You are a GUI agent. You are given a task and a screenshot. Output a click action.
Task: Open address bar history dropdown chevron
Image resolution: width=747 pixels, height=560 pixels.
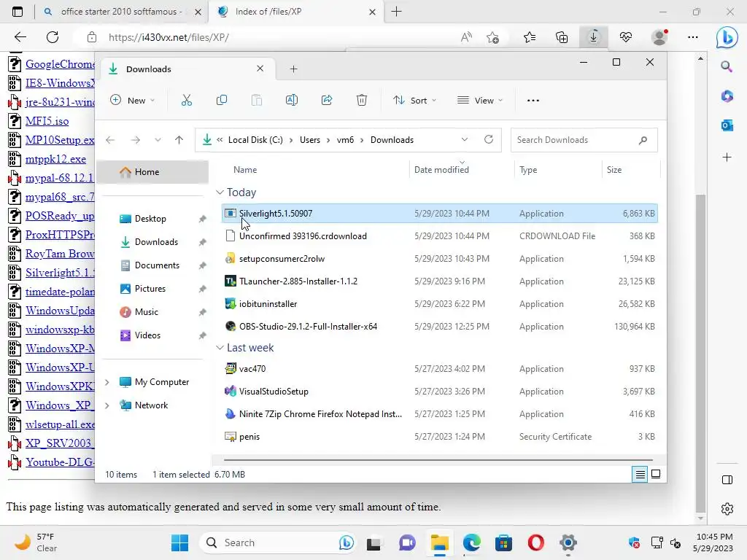465,139
